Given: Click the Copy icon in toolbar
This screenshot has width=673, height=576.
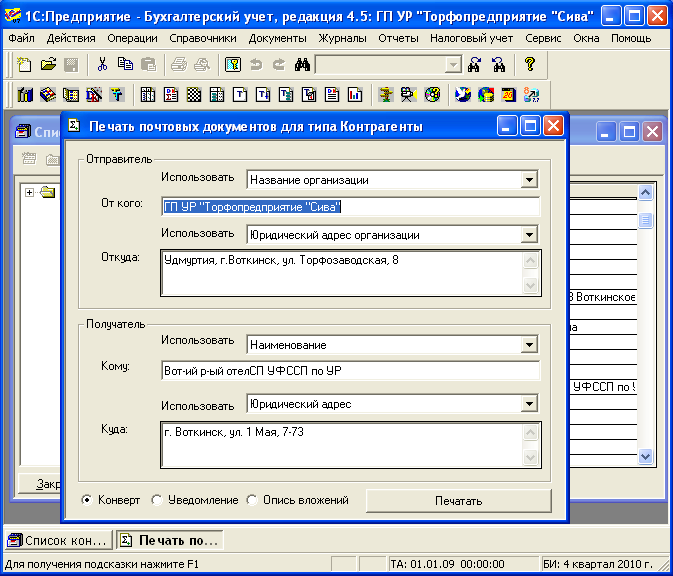Looking at the screenshot, I should 125,65.
